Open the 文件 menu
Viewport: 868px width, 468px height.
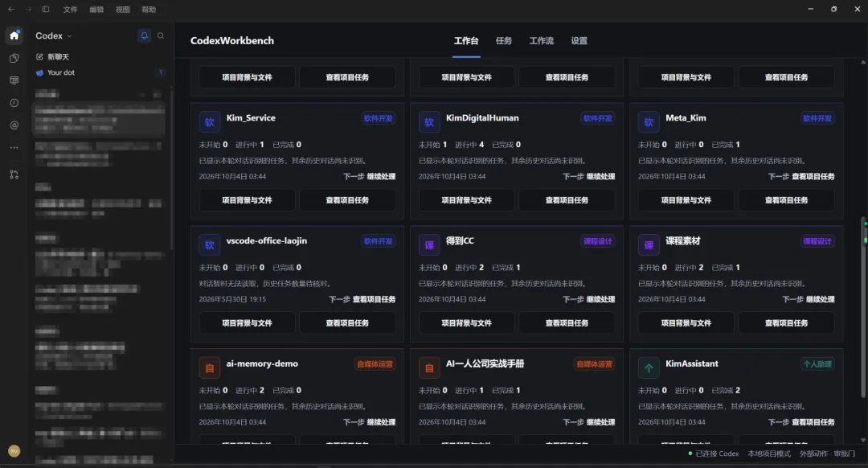(70, 10)
